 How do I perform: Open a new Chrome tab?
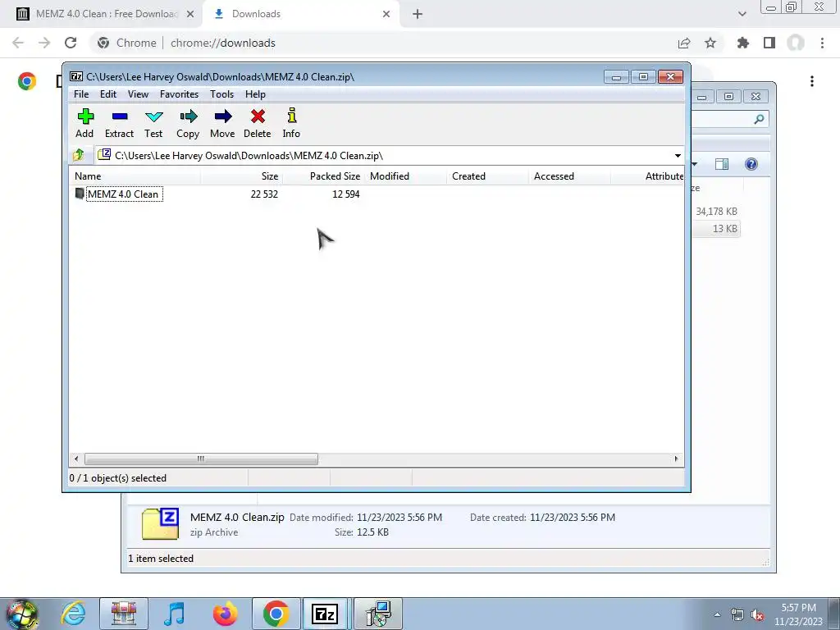[418, 15]
